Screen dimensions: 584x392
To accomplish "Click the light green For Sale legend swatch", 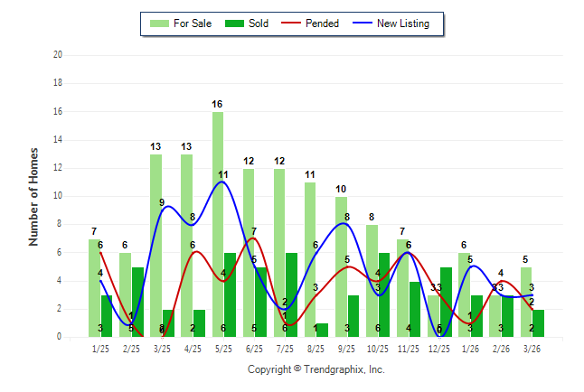I will 158,23.
